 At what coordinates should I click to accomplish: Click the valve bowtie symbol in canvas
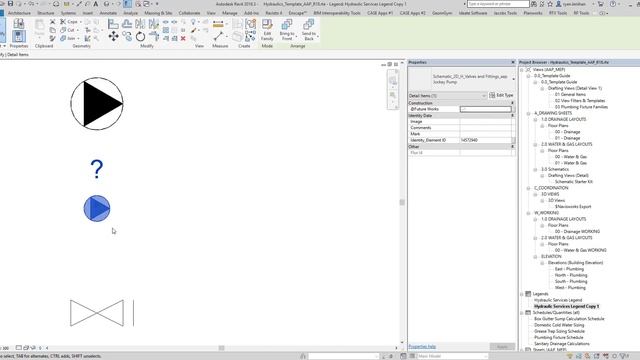pyautogui.click(x=97, y=313)
